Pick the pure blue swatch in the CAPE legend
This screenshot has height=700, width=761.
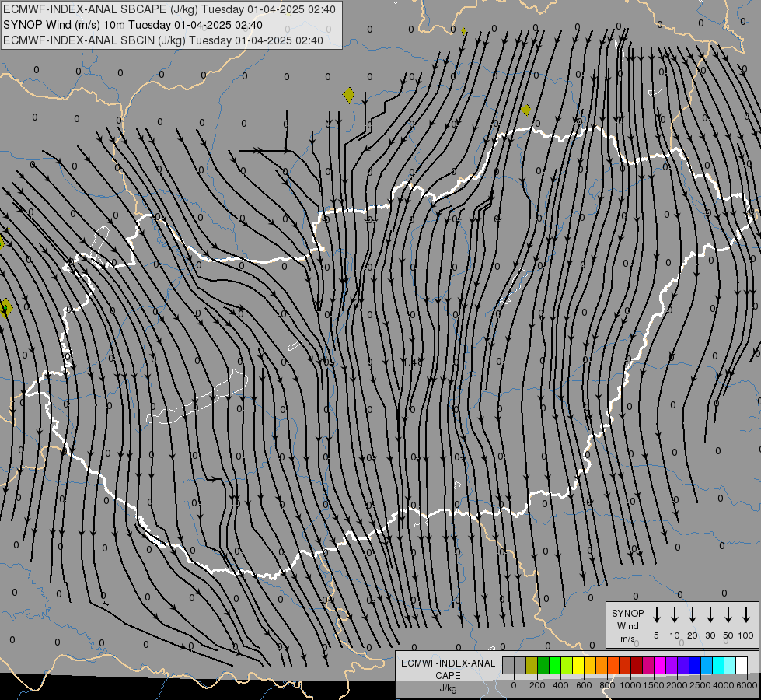tap(695, 666)
